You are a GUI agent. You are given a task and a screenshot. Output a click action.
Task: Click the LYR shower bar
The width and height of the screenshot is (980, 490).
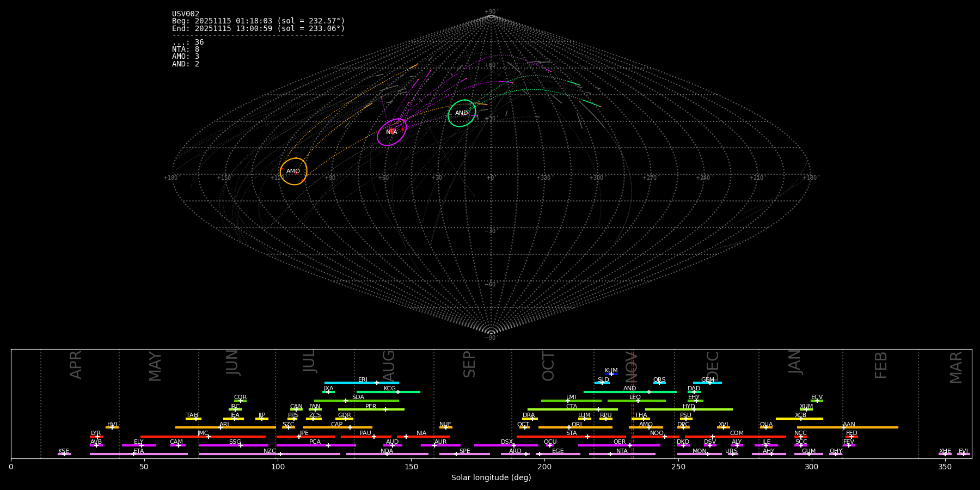[96, 437]
